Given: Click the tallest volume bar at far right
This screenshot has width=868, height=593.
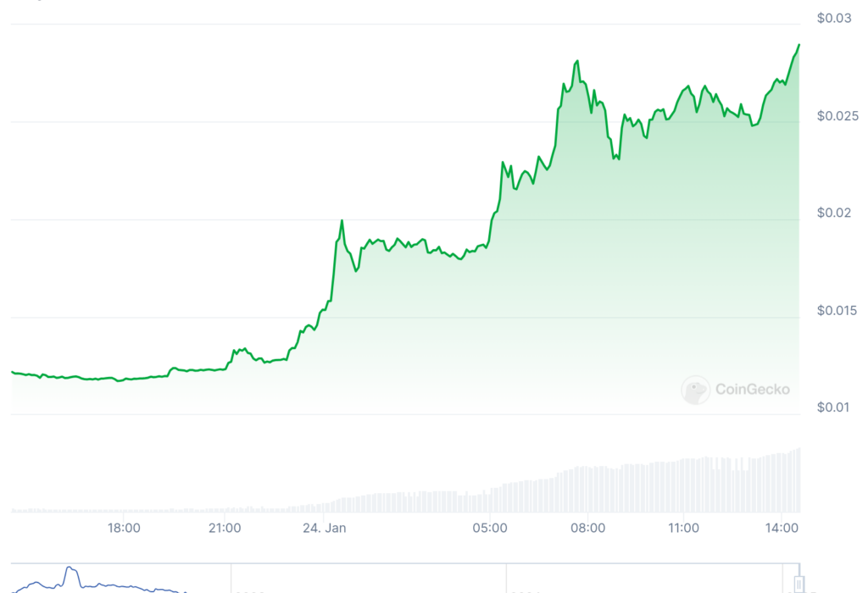Looking at the screenshot, I should [x=798, y=480].
